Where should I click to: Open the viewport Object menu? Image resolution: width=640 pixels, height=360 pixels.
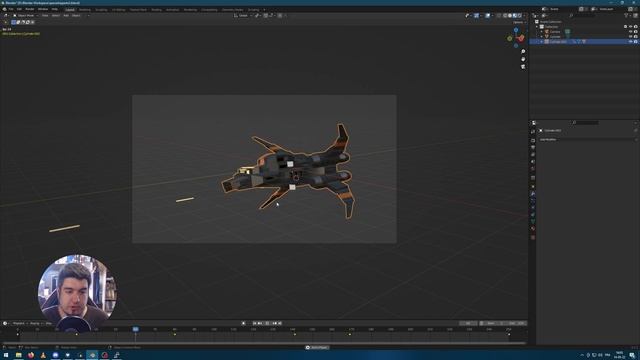click(76, 16)
